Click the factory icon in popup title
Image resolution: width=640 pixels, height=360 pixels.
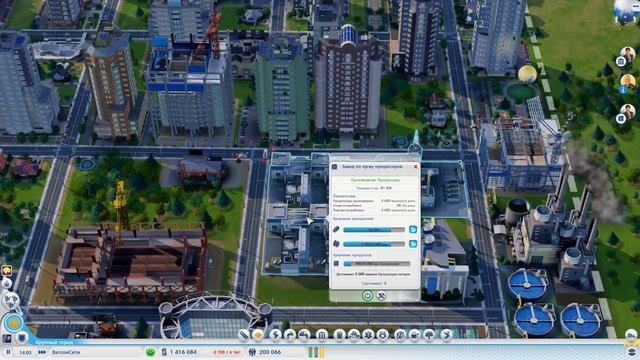point(335,167)
